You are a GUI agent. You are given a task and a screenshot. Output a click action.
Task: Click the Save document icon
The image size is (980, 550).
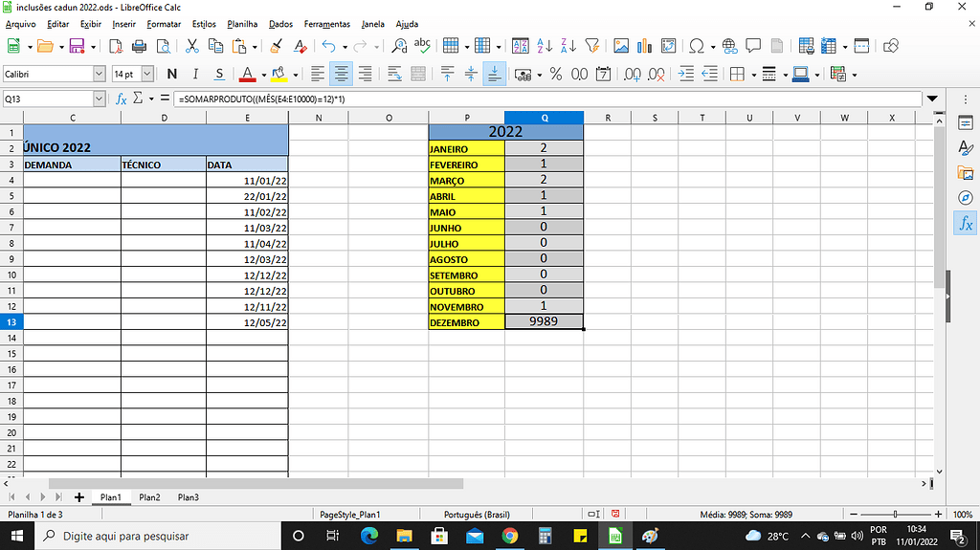point(77,46)
